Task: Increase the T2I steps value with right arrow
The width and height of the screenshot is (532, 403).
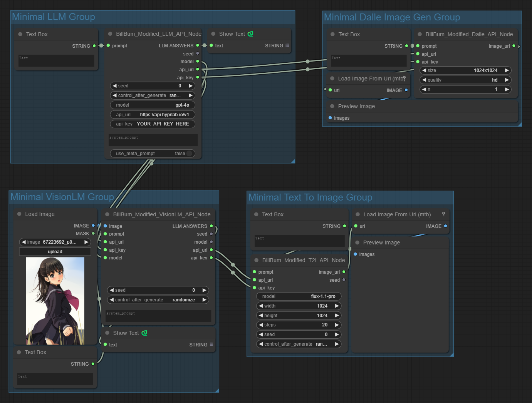Action: pyautogui.click(x=337, y=325)
